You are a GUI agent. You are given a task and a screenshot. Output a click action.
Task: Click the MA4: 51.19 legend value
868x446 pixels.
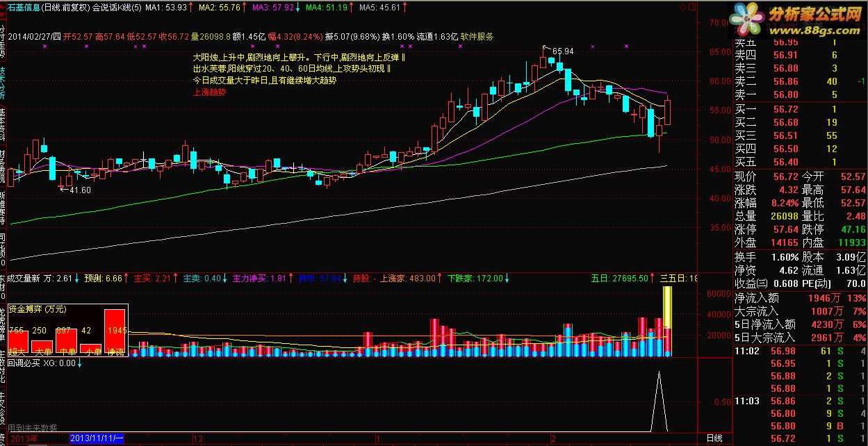click(325, 7)
